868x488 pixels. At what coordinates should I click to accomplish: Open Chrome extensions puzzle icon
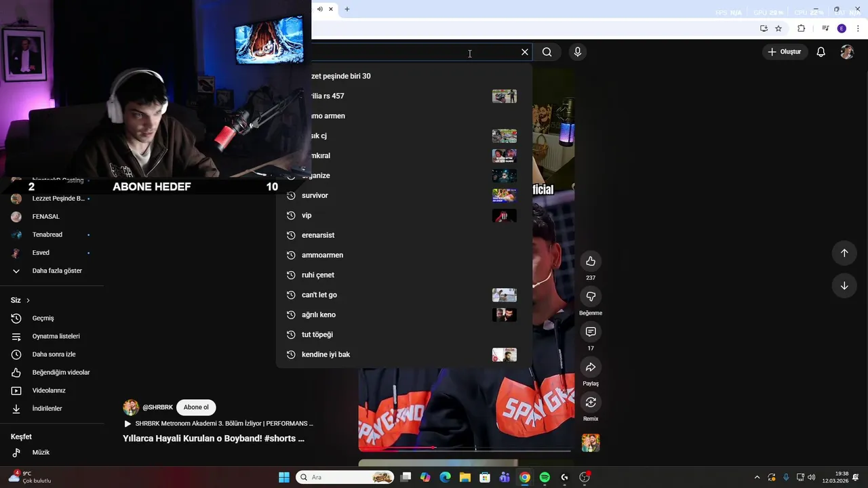(801, 28)
